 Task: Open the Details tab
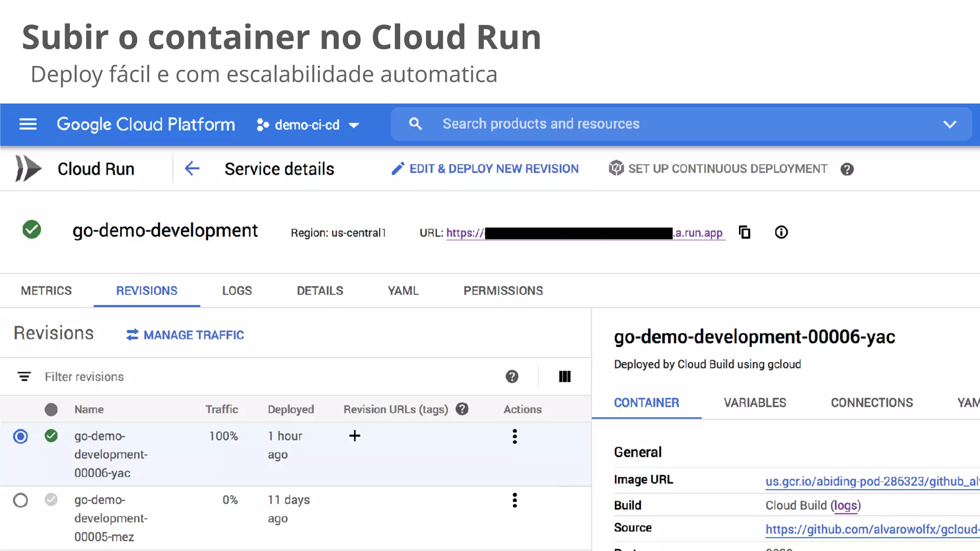[x=320, y=291]
